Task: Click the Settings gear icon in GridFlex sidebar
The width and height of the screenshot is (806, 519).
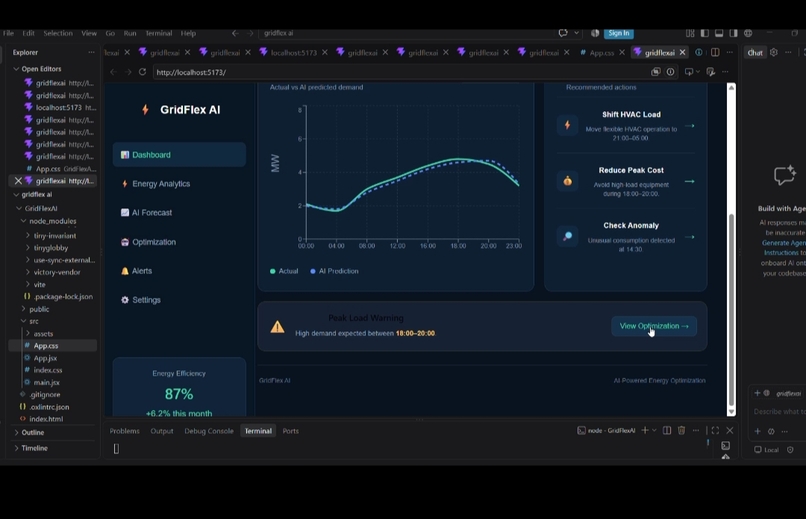Action: [124, 300]
